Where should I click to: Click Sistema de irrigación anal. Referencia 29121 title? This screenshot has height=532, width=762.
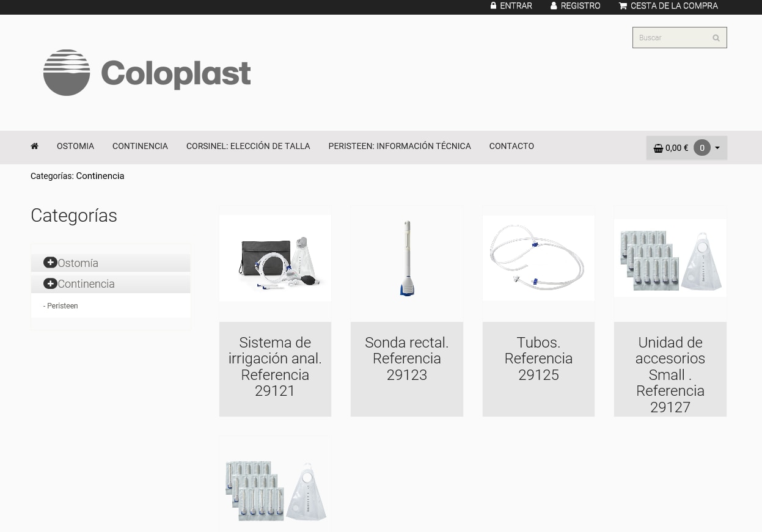(x=275, y=366)
